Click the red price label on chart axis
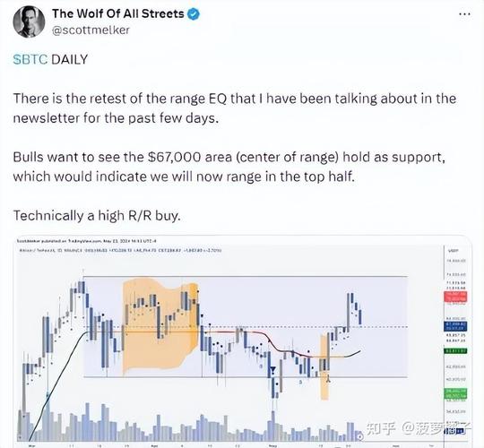Screen dimensions: 484x448 [x=455, y=297]
